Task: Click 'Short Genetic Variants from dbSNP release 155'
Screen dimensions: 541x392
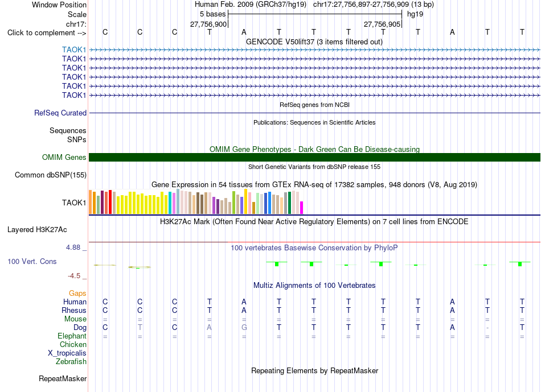Action: [x=314, y=167]
